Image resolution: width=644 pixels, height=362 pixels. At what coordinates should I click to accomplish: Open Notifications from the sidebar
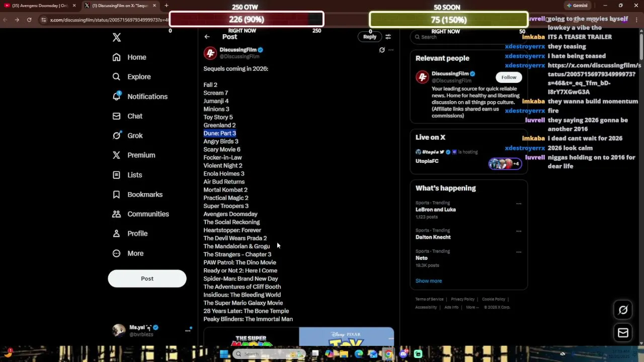[x=140, y=97]
